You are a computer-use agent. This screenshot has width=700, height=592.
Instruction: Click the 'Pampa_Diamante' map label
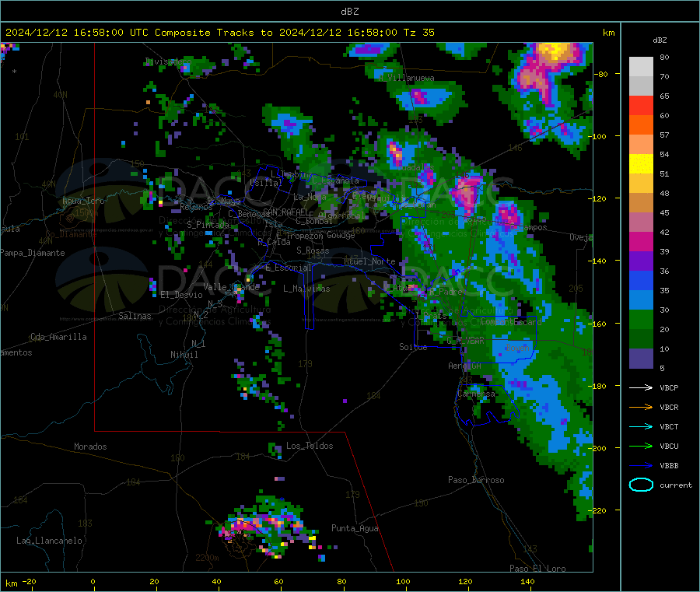32,253
